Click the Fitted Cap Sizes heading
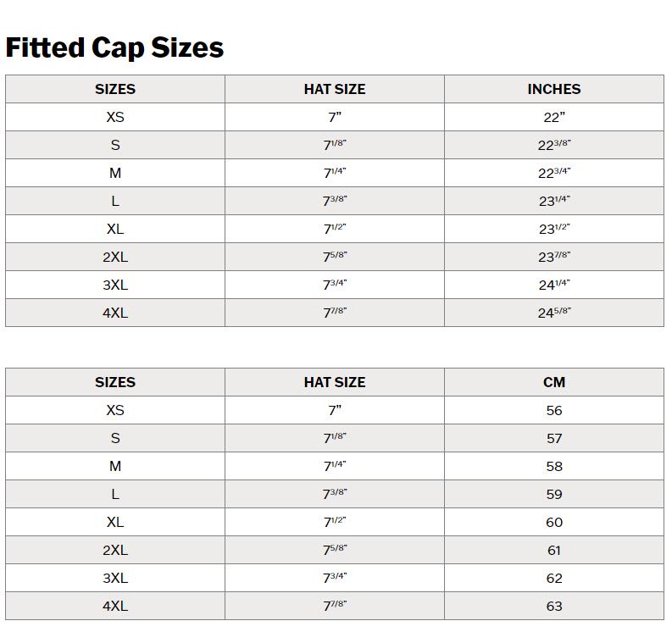Viewport: 672px width, 632px height. [114, 47]
